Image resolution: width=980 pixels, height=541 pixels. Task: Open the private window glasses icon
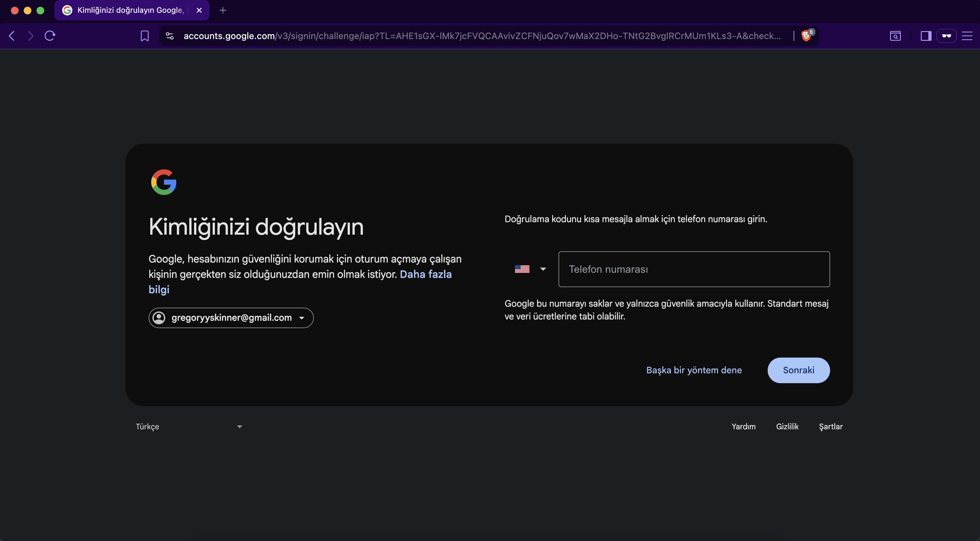point(946,36)
